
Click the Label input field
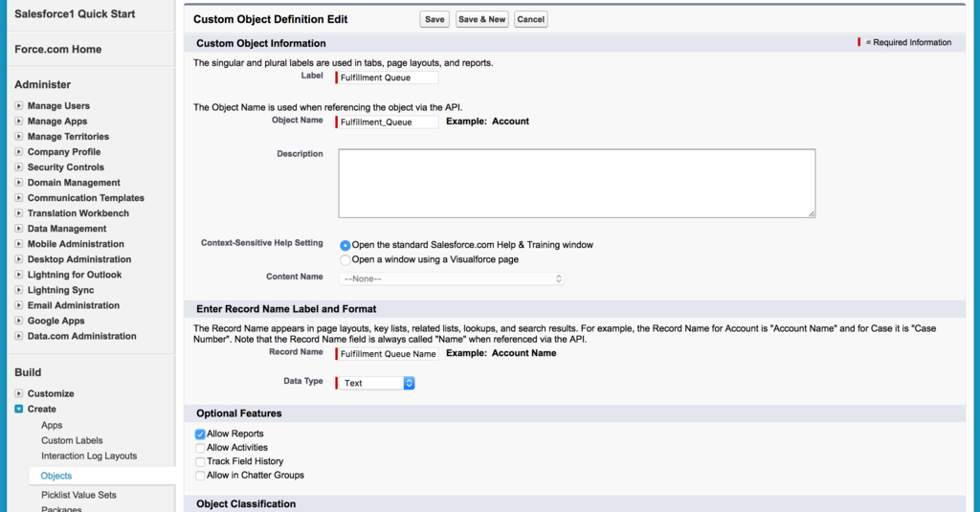coord(388,78)
